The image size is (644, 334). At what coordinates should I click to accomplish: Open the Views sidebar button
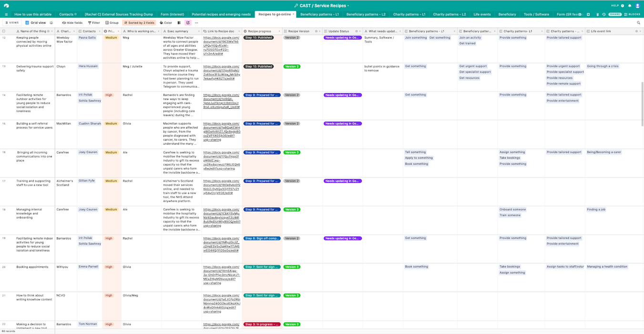(x=11, y=22)
